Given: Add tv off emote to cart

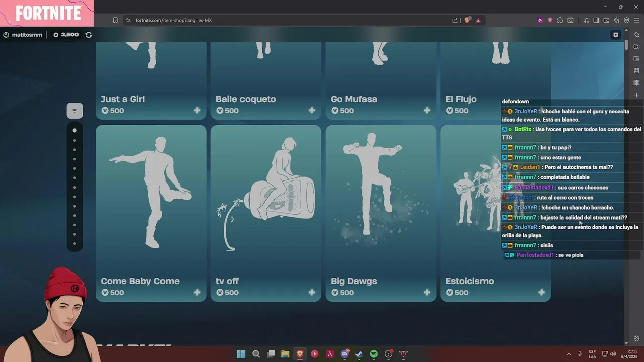Looking at the screenshot, I should point(312,293).
